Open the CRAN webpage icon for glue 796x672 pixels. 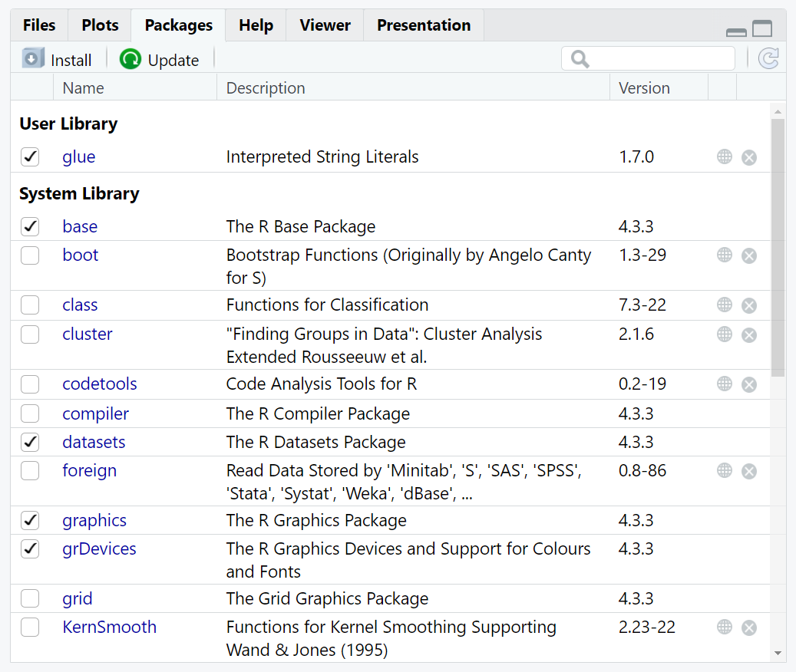click(x=725, y=156)
